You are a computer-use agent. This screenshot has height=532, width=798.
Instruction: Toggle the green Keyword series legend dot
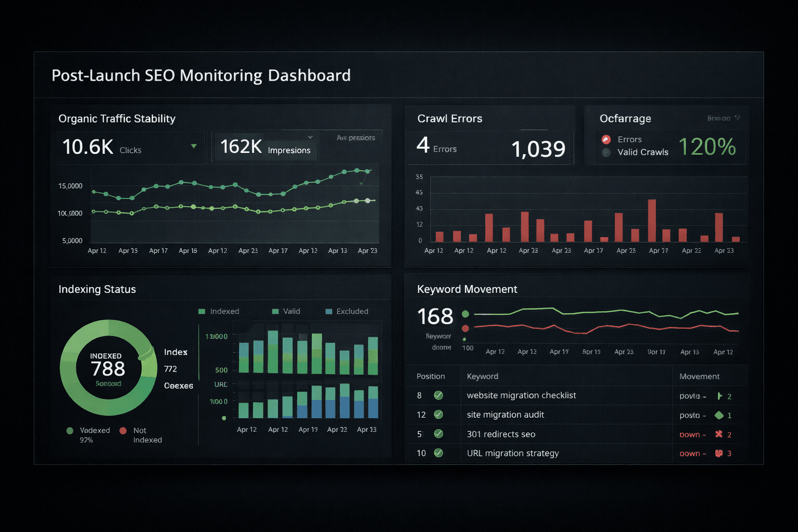(465, 314)
